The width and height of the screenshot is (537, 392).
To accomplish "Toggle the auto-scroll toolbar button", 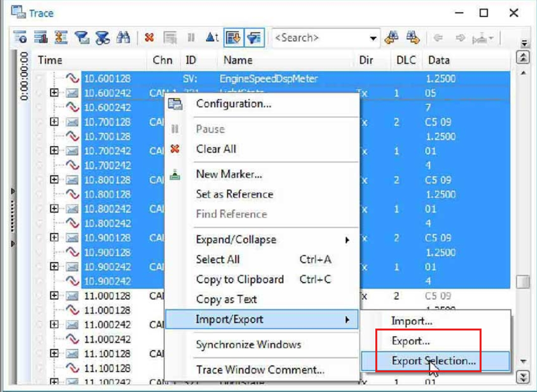I will point(234,37).
